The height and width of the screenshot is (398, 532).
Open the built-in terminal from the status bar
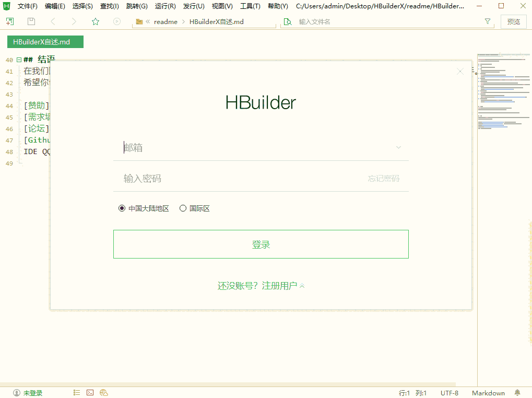pos(90,392)
